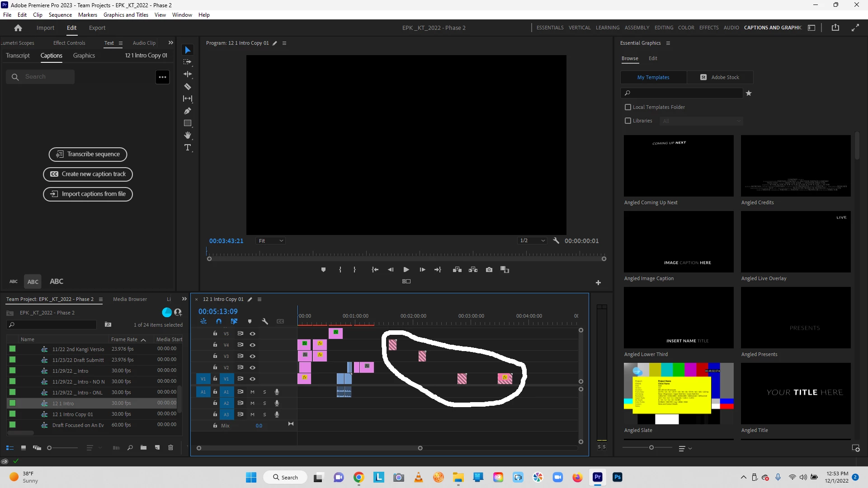The width and height of the screenshot is (868, 488).
Task: Select the Angled Slate template thumbnail
Action: (679, 394)
